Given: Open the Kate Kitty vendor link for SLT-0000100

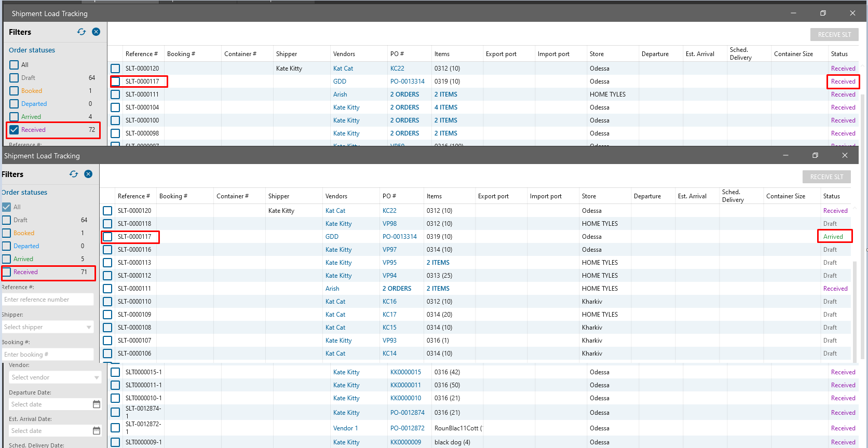Looking at the screenshot, I should pyautogui.click(x=346, y=120).
